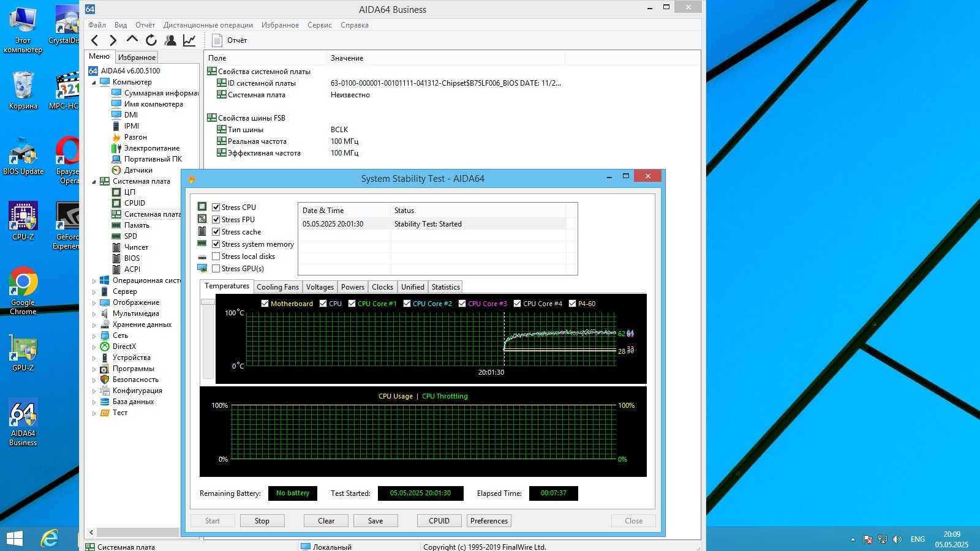Click the Clear button

pyautogui.click(x=326, y=521)
